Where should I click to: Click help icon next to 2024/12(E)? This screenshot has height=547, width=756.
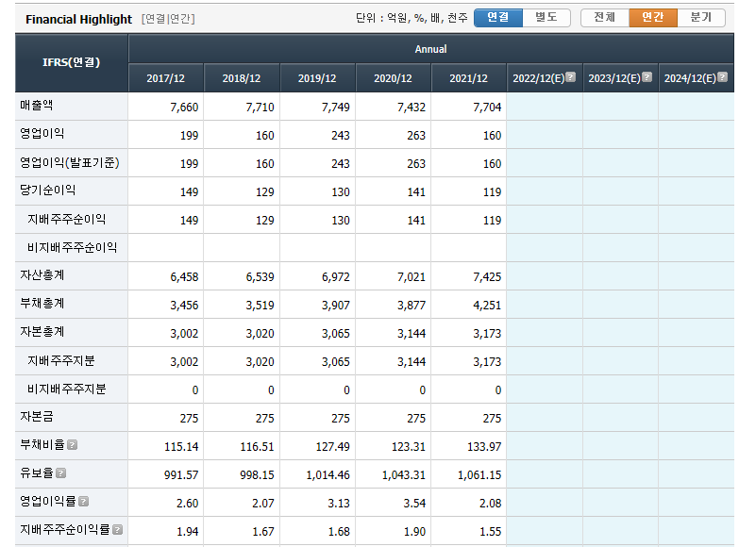[x=722, y=77]
